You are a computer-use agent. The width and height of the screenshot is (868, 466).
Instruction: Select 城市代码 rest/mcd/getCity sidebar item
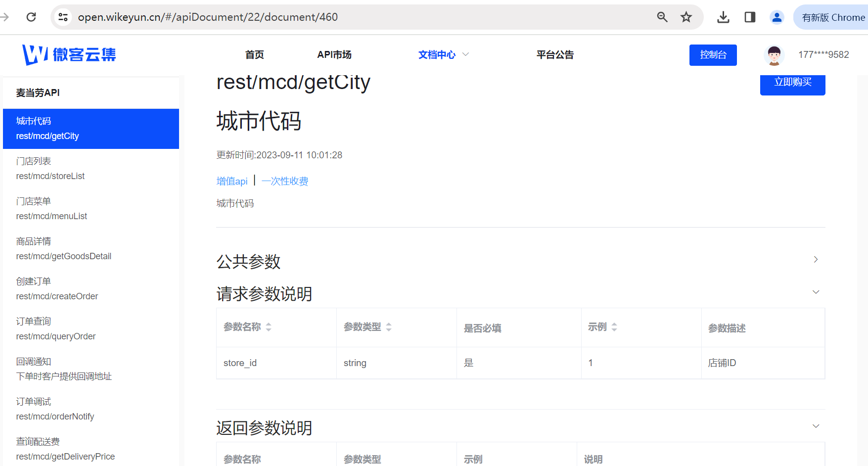[x=91, y=129]
